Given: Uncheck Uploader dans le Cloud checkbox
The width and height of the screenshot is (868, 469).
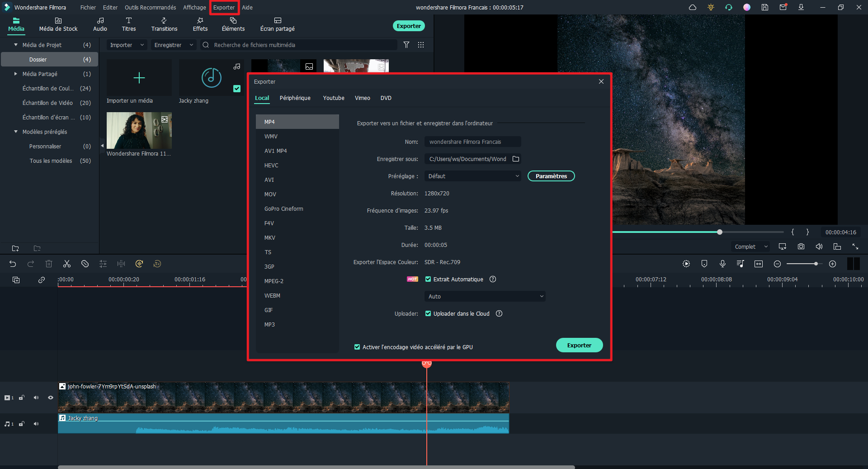Looking at the screenshot, I should tap(428, 313).
